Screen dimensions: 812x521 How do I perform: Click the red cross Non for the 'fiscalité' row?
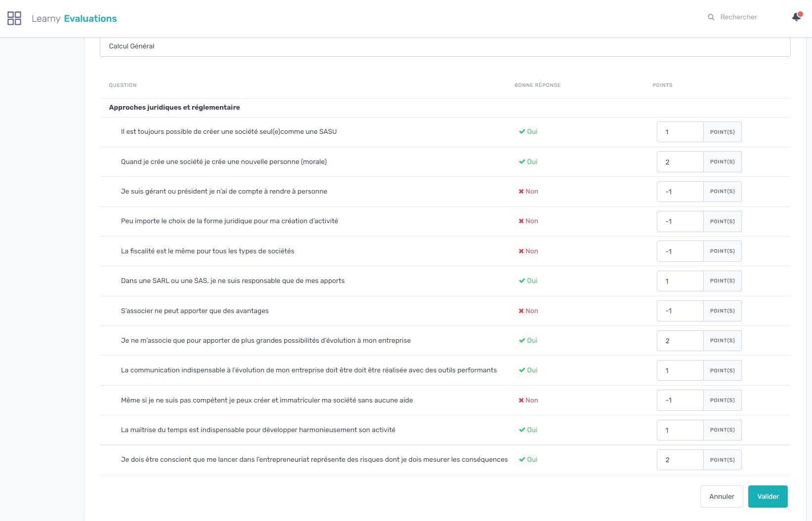tap(528, 251)
